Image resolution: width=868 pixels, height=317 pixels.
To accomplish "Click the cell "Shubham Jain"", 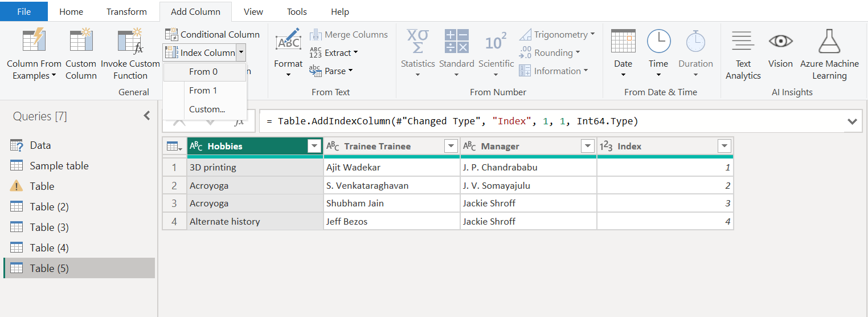I will (392, 204).
